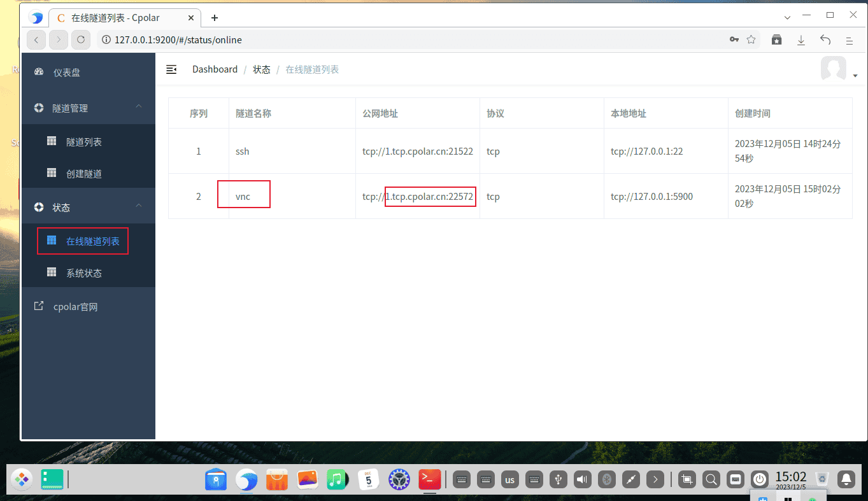Collapse the 状态 section chevron
The height and width of the screenshot is (501, 868).
(x=138, y=206)
